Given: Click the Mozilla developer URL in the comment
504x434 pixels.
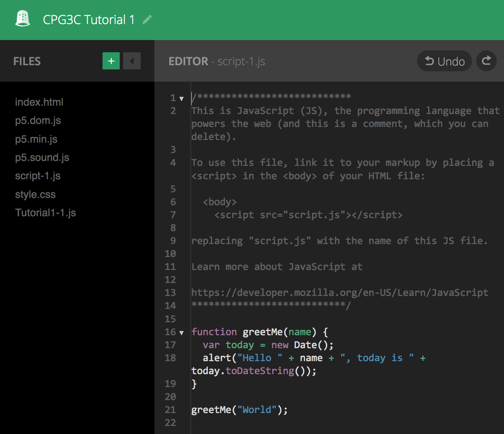Looking at the screenshot, I should [x=339, y=293].
